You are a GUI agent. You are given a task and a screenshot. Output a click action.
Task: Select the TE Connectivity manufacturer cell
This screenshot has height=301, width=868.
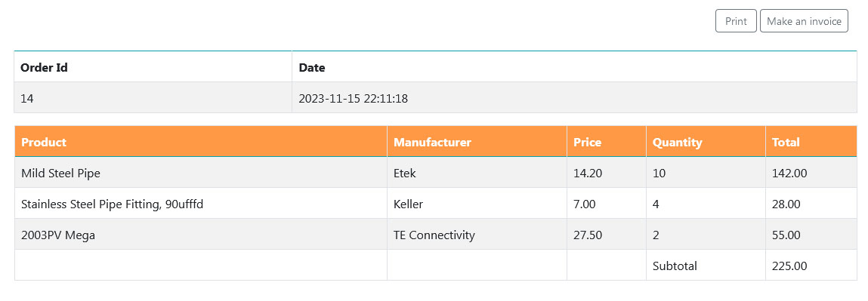[477, 235]
